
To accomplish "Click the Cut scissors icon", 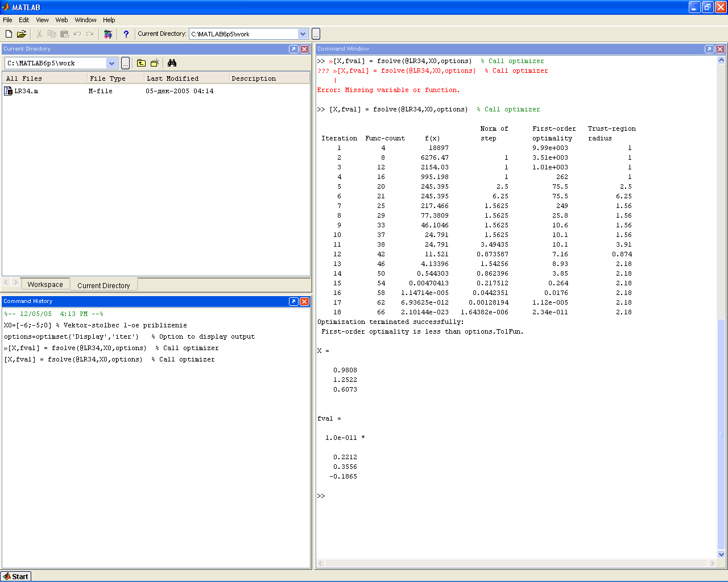I will click(x=39, y=34).
